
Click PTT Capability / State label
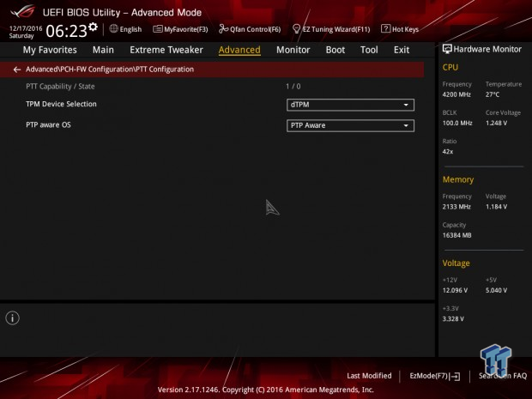pyautogui.click(x=60, y=87)
